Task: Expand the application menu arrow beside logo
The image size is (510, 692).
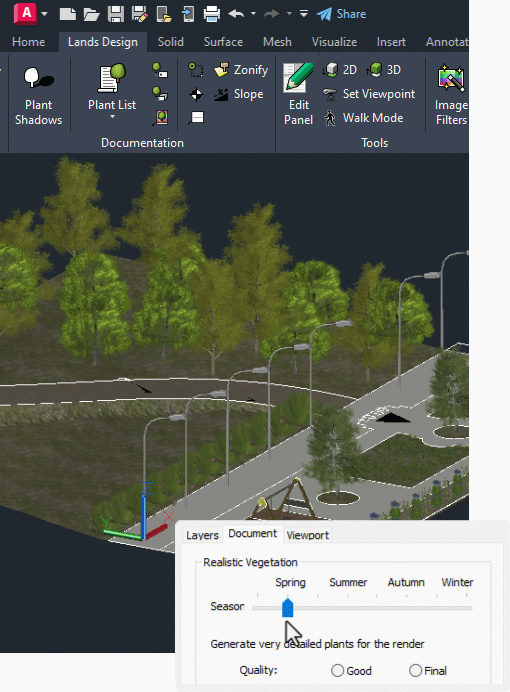Action: click(45, 14)
